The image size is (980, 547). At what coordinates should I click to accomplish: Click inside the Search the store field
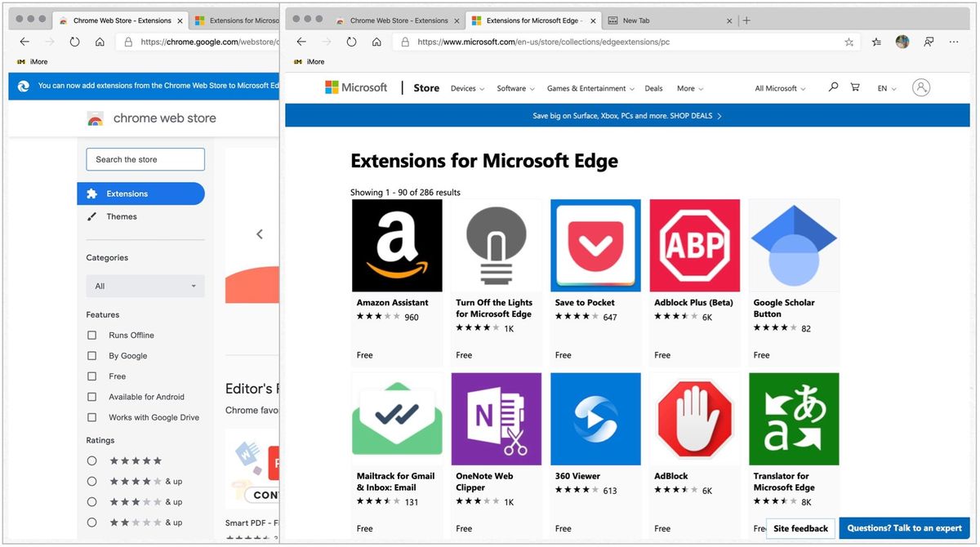tap(145, 158)
